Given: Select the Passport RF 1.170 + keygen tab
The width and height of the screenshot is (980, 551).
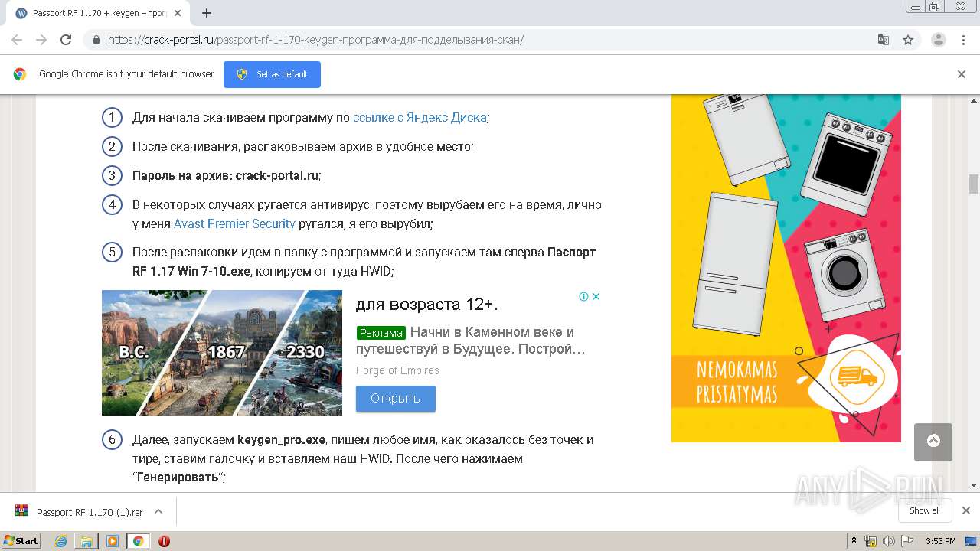Looking at the screenshot, I should (x=98, y=13).
